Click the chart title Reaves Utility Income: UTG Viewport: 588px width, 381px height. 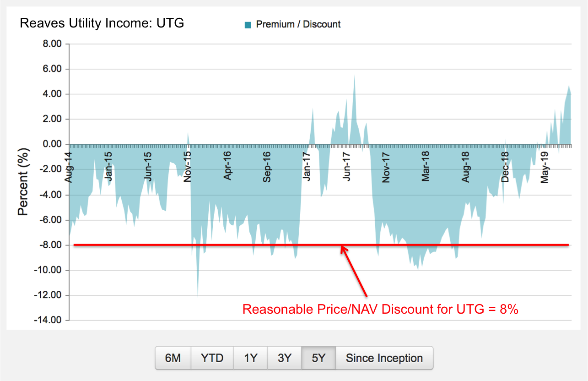[x=102, y=23]
